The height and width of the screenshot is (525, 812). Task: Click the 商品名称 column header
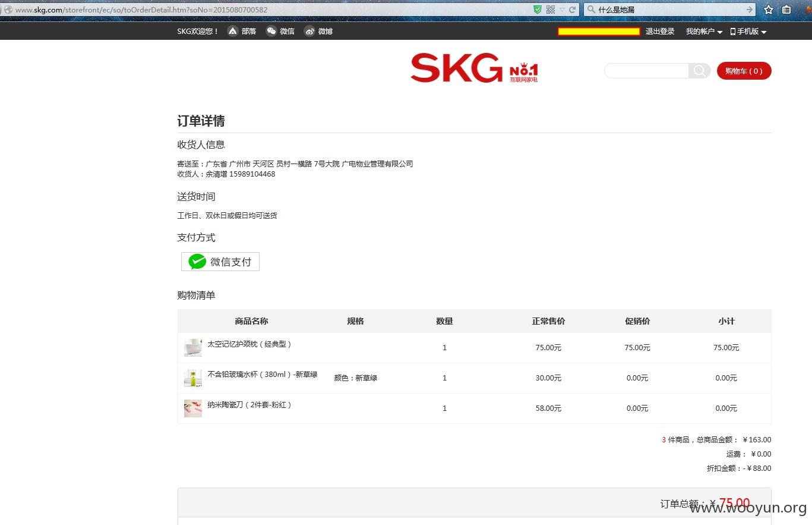point(251,321)
